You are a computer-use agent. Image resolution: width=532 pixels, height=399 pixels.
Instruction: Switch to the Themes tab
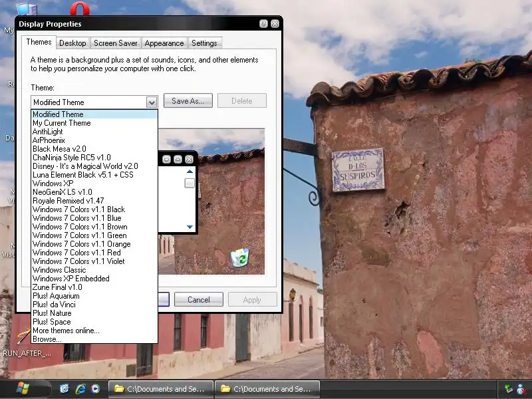click(39, 42)
